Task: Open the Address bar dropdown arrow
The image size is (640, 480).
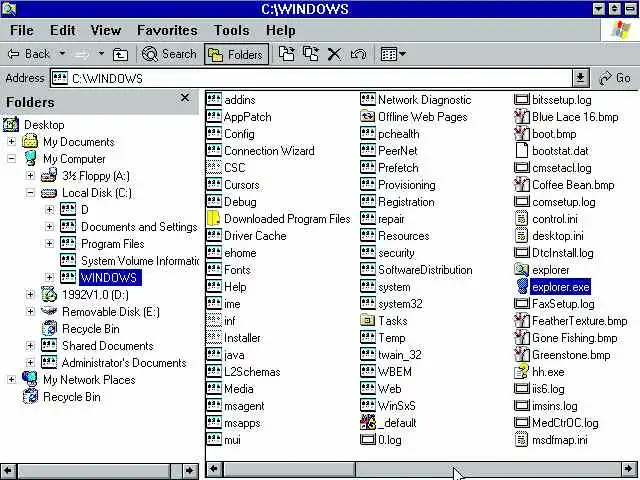Action: point(580,78)
